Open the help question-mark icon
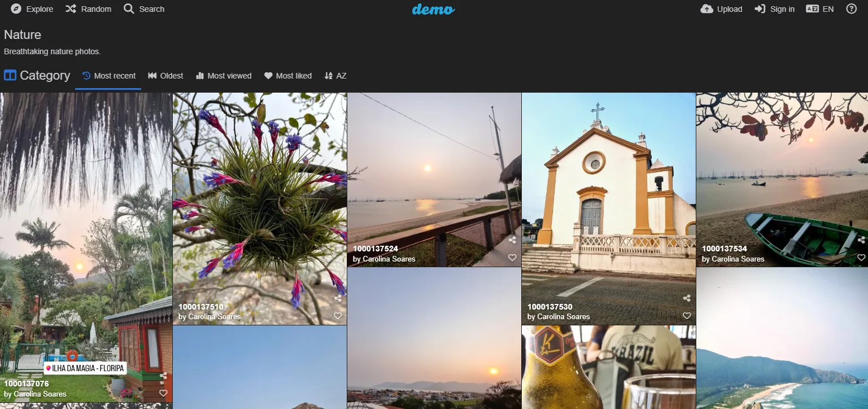This screenshot has width=868, height=409. (852, 8)
